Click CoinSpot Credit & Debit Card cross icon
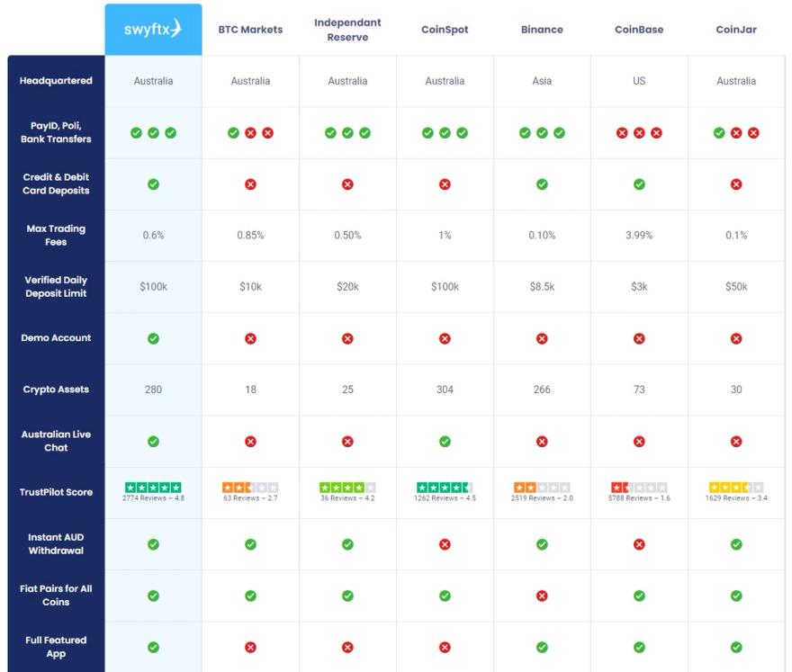 click(x=445, y=184)
